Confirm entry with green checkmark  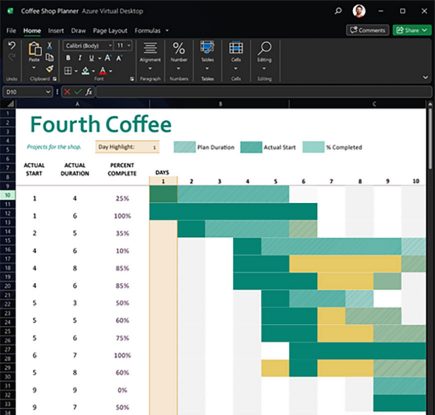click(x=78, y=92)
